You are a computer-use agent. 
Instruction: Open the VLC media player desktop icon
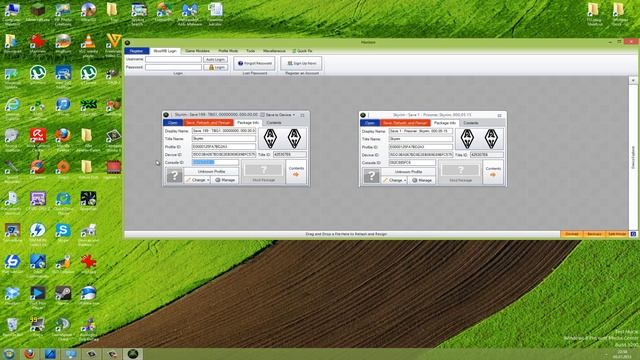88,45
